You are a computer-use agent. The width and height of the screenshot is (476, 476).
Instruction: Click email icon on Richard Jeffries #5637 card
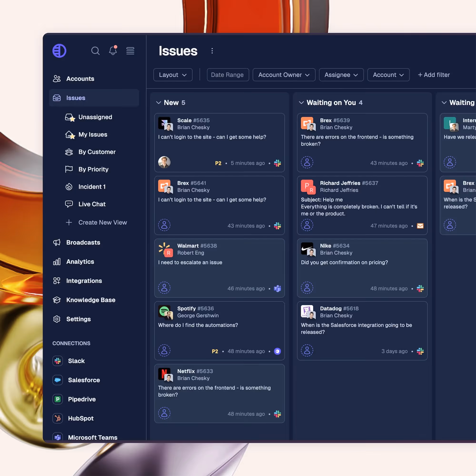420,226
